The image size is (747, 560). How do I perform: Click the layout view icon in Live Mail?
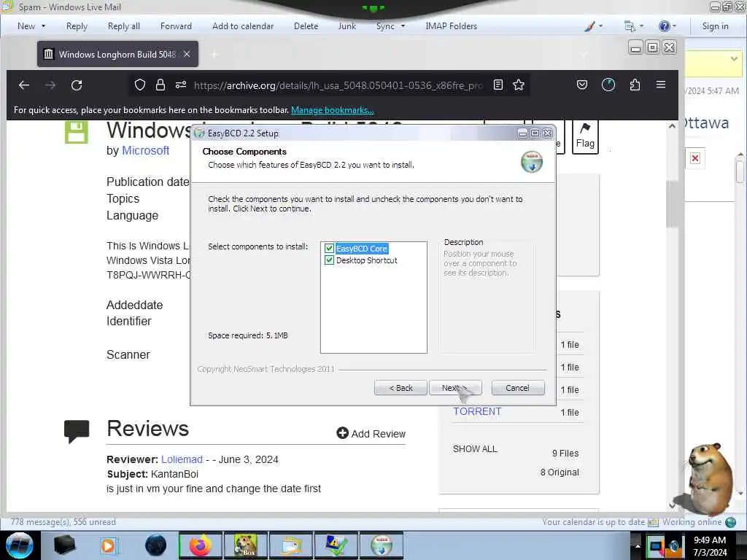(630, 26)
